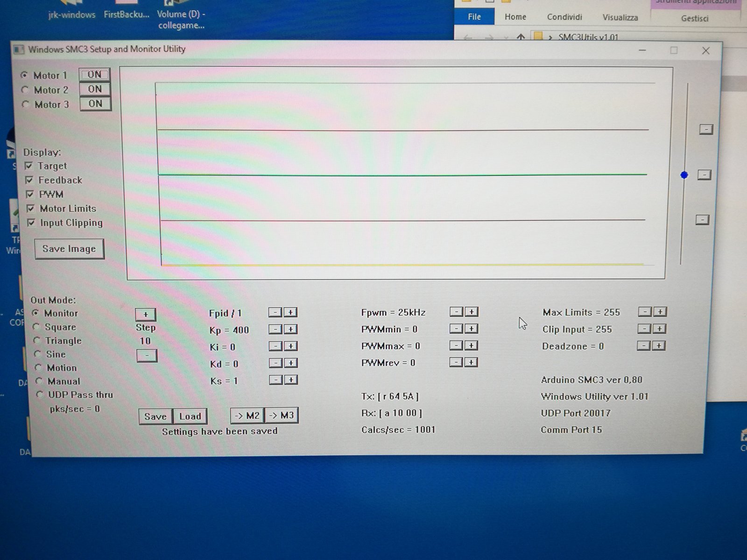This screenshot has width=747, height=560.
Task: Click the blue slider handle beside graph
Action: pyautogui.click(x=684, y=175)
